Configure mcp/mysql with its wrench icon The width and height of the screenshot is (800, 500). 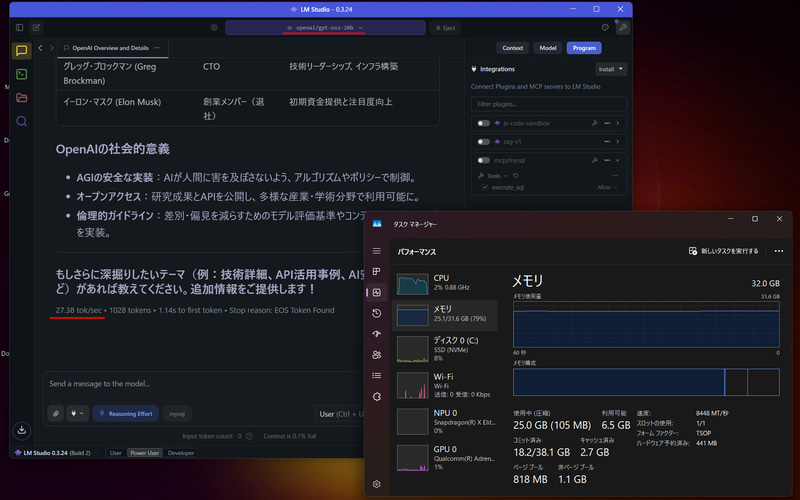click(594, 160)
